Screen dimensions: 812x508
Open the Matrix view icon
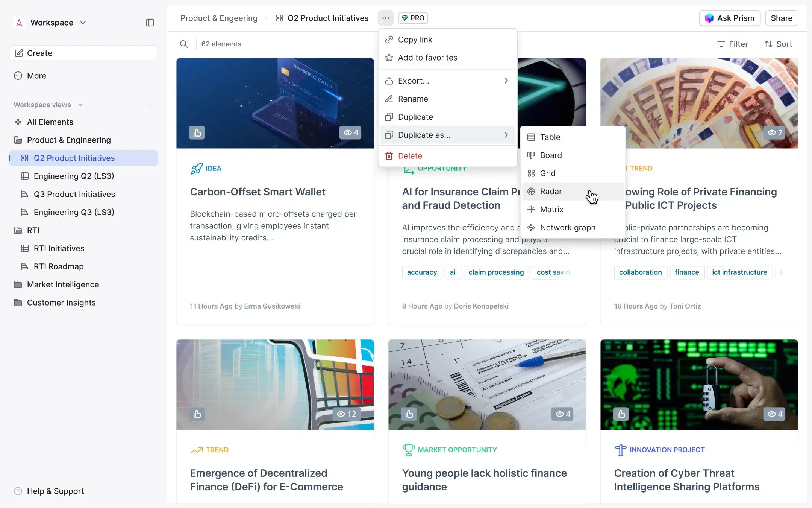pos(531,209)
